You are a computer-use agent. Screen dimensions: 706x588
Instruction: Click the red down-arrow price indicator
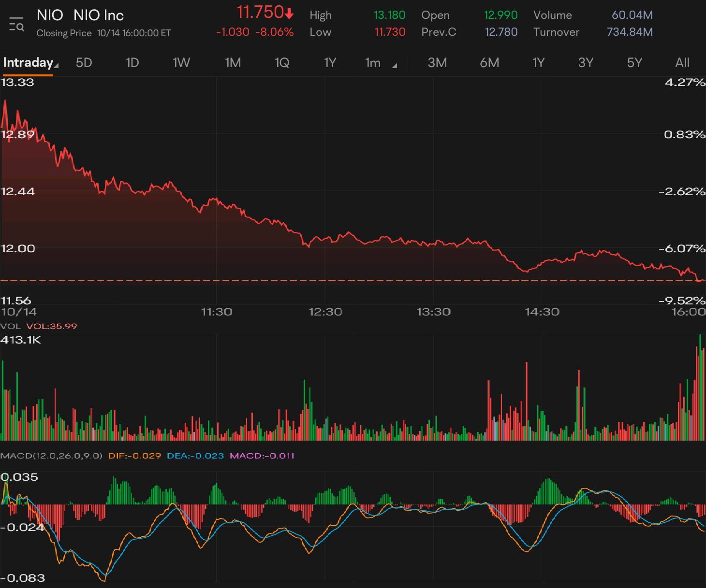tap(289, 14)
